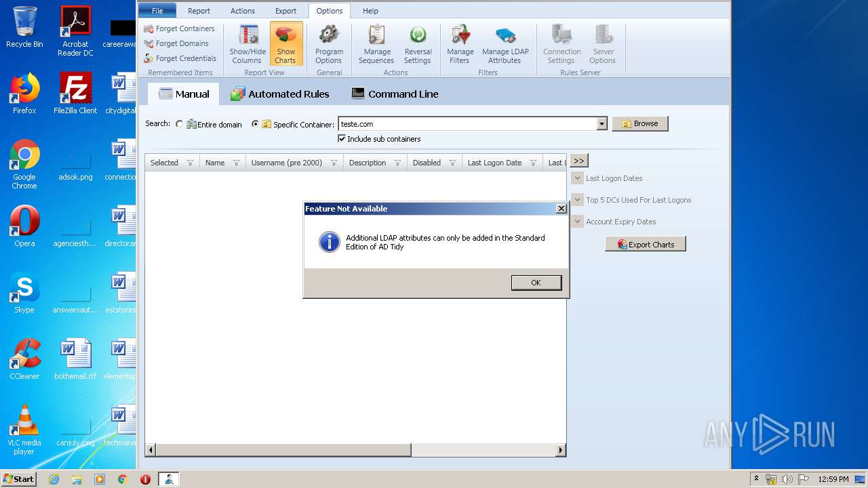
Task: Switch to the Export ribbon tab
Action: 285,11
